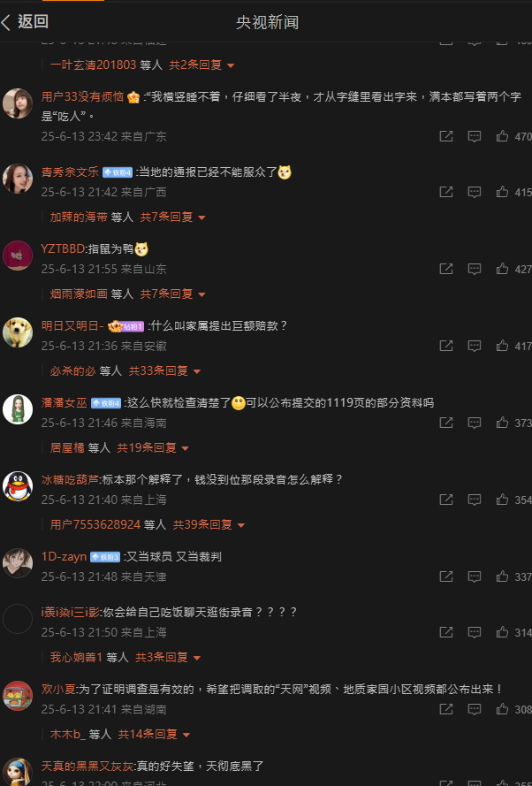View the avatar of 明日又明日-
This screenshot has height=786, width=532.
[18, 332]
